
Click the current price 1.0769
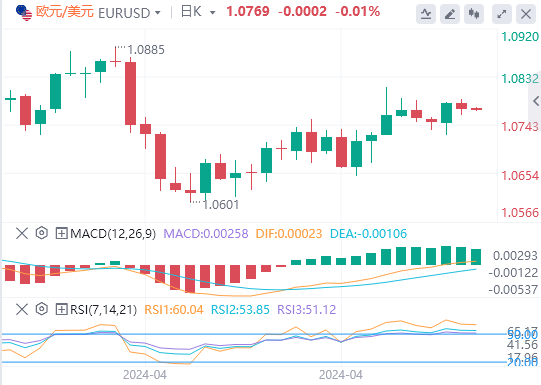pyautogui.click(x=247, y=11)
